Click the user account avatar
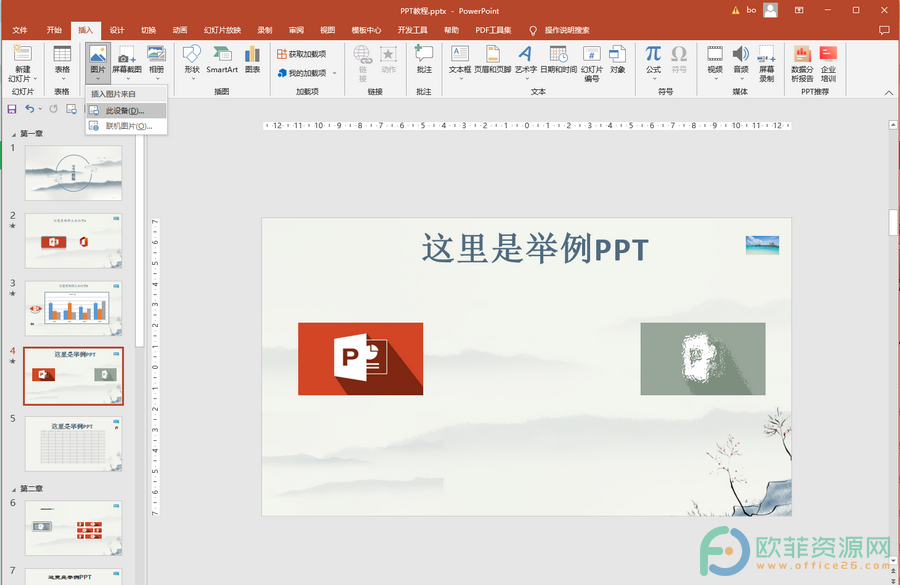Image resolution: width=900 pixels, height=585 pixels. pyautogui.click(x=770, y=10)
